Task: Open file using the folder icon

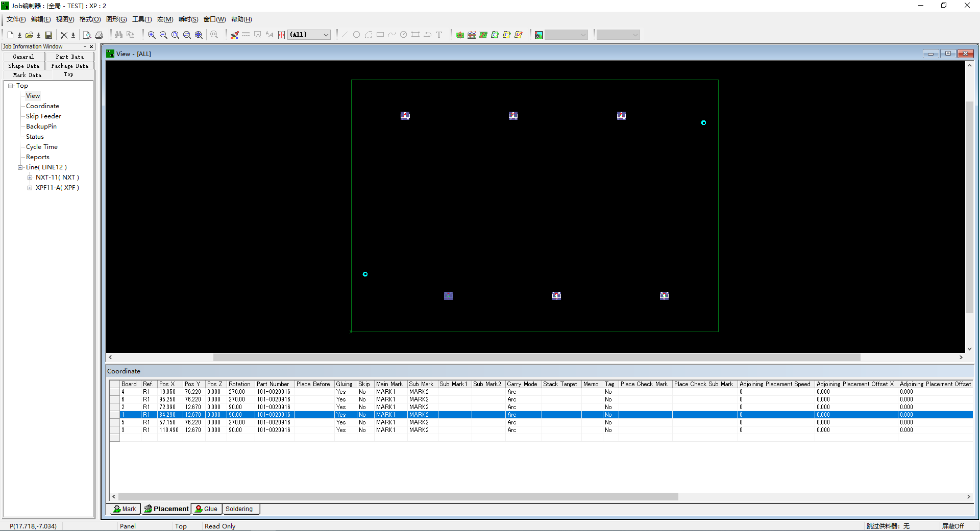Action: 29,35
